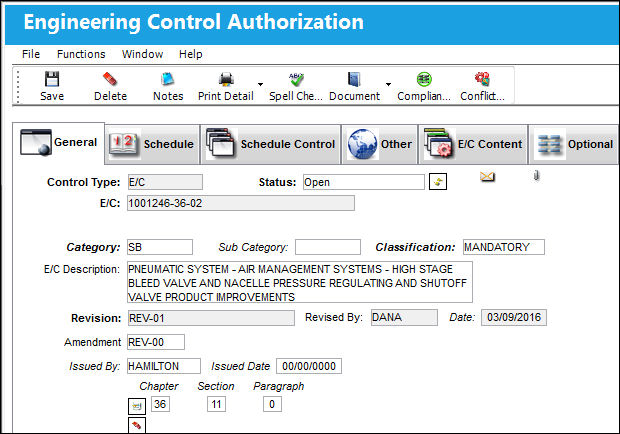Image resolution: width=620 pixels, height=434 pixels.
Task: Click the envelope mail icon
Action: 487,176
